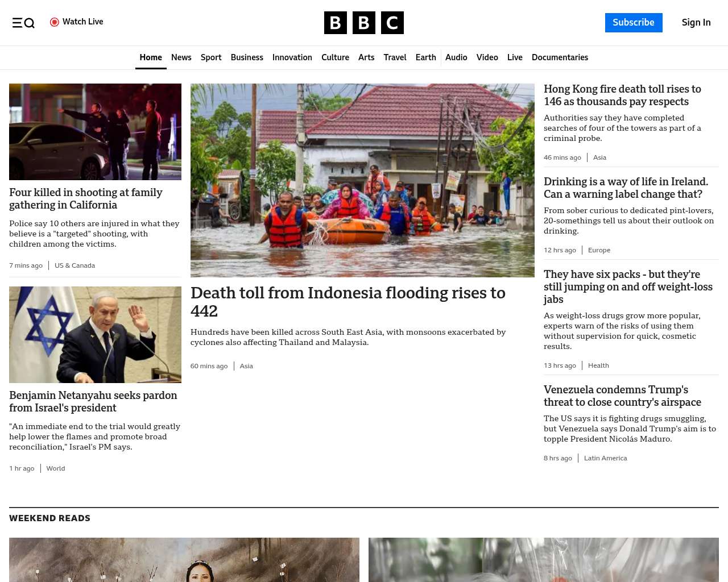Viewport: 728px width, 582px height.
Task: Select the Home tab
Action: (151, 57)
